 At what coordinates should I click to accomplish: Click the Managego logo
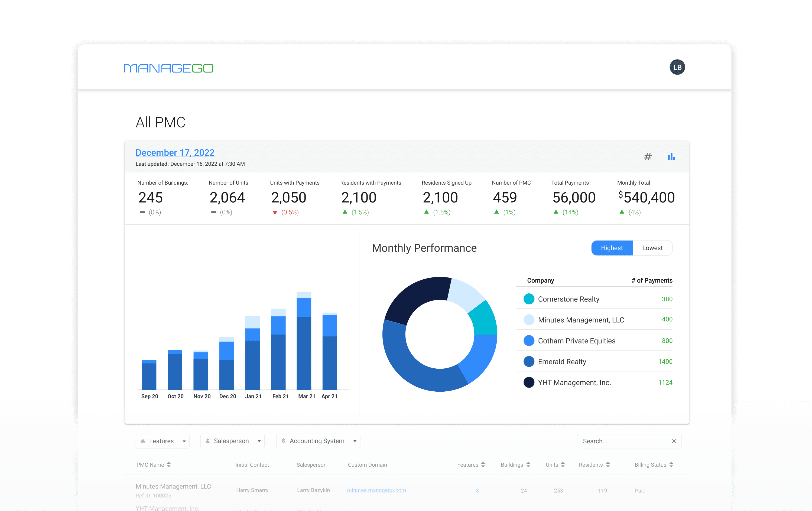[x=169, y=68]
